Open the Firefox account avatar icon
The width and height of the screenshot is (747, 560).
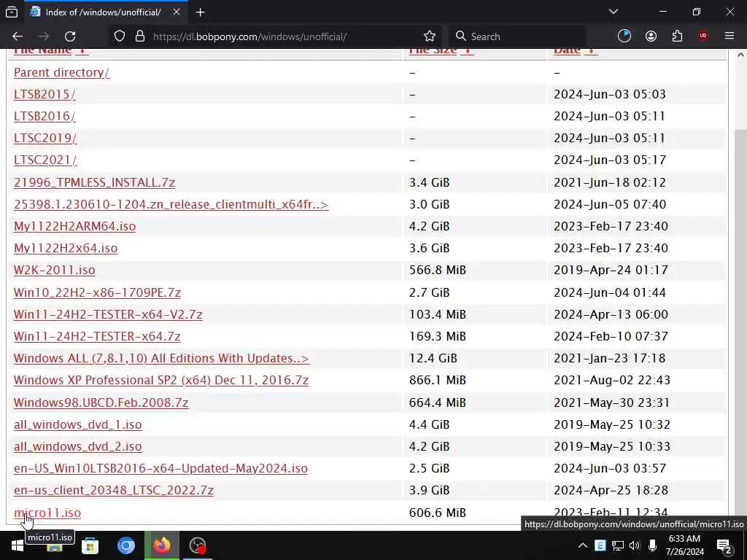click(651, 36)
